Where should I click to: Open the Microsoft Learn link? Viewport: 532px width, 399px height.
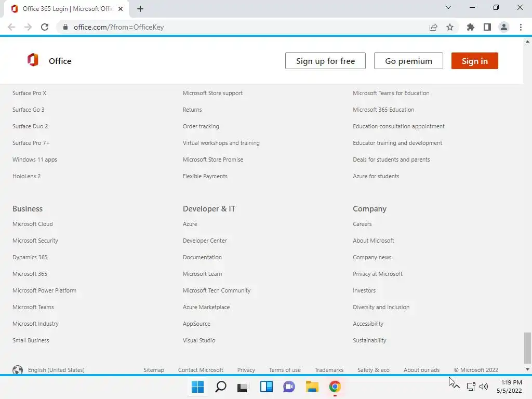[x=202, y=274]
